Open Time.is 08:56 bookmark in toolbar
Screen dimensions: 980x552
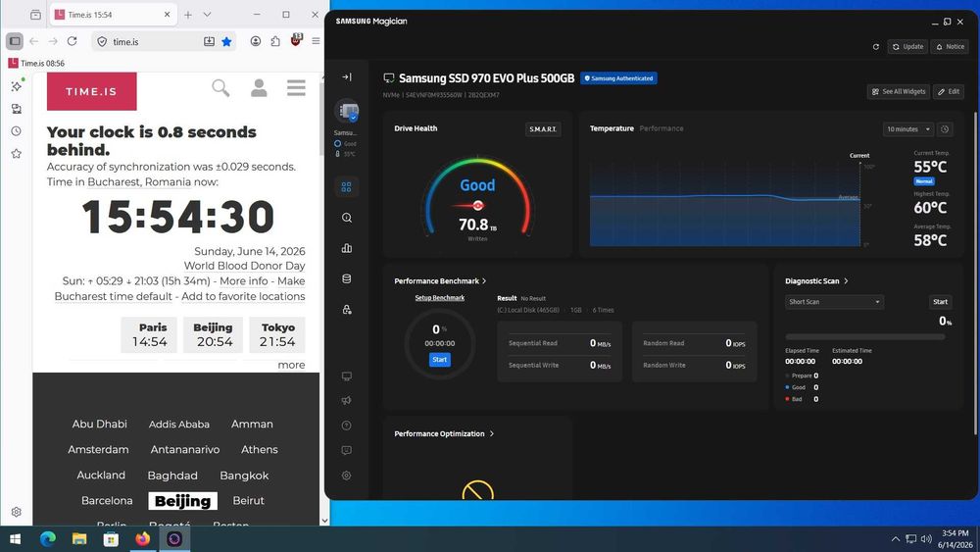pos(36,63)
